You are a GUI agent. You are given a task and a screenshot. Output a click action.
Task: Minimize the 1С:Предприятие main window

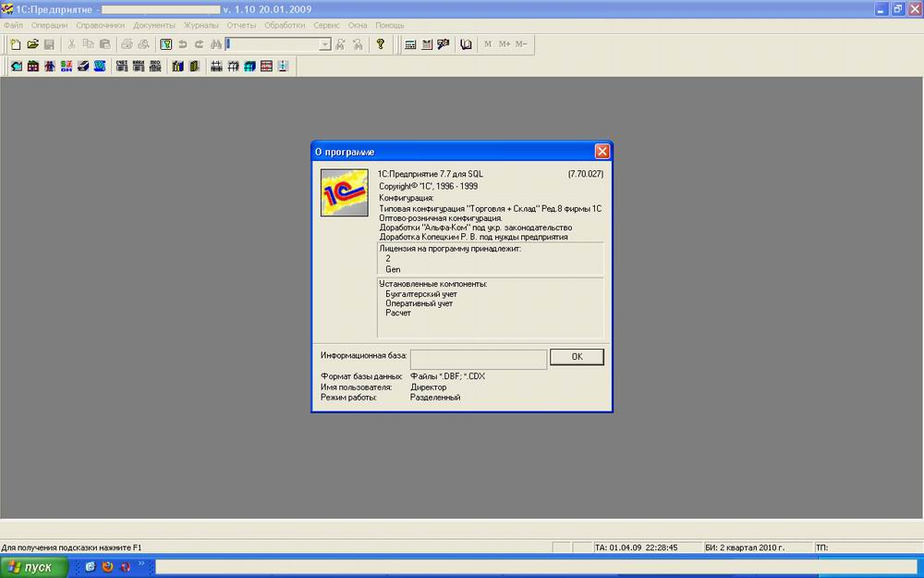[881, 9]
